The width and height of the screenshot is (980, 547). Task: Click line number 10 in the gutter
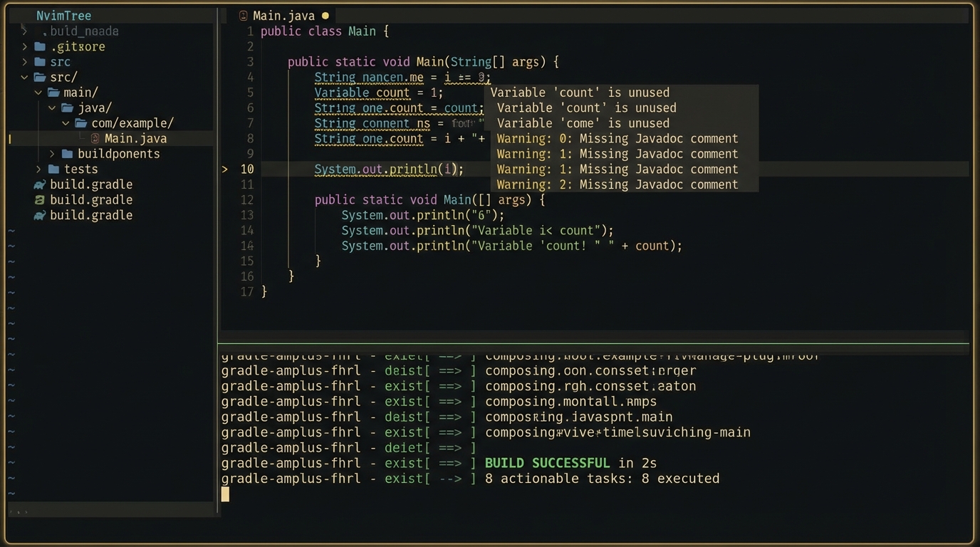pyautogui.click(x=246, y=169)
